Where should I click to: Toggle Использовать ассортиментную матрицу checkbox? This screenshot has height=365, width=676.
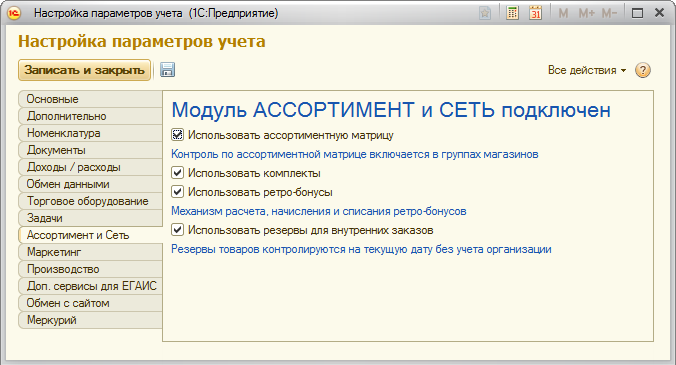[177, 135]
